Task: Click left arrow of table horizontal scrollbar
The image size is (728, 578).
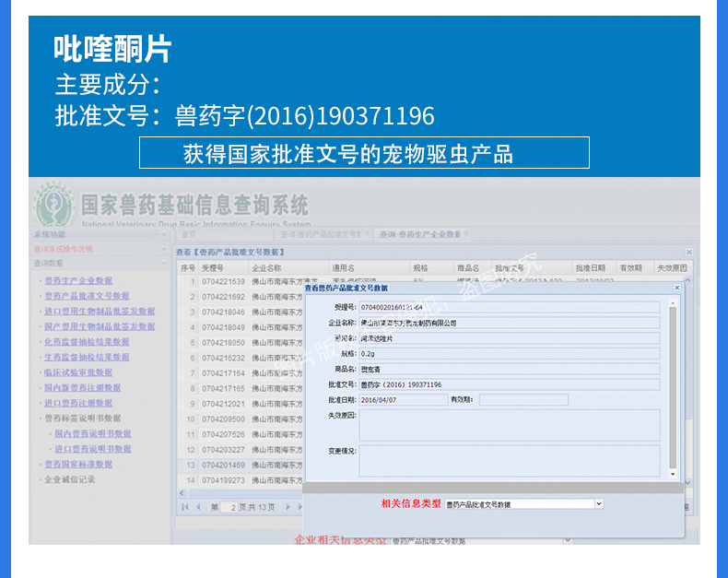Action: pos(182,493)
